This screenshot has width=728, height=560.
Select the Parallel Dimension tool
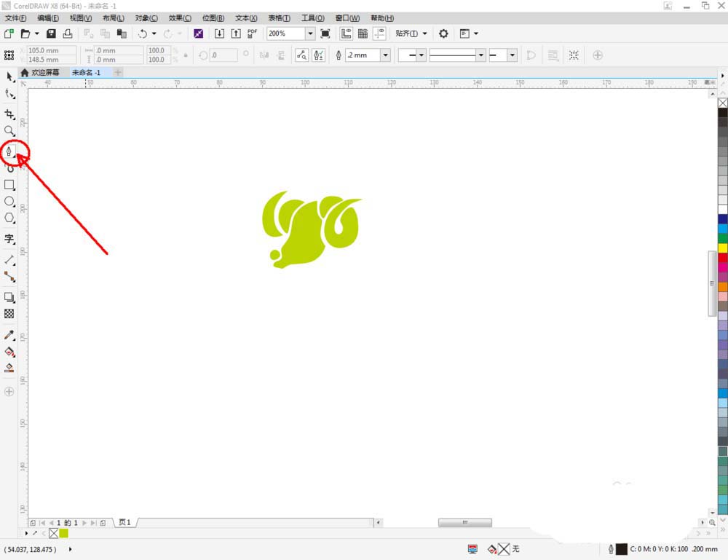tap(9, 260)
